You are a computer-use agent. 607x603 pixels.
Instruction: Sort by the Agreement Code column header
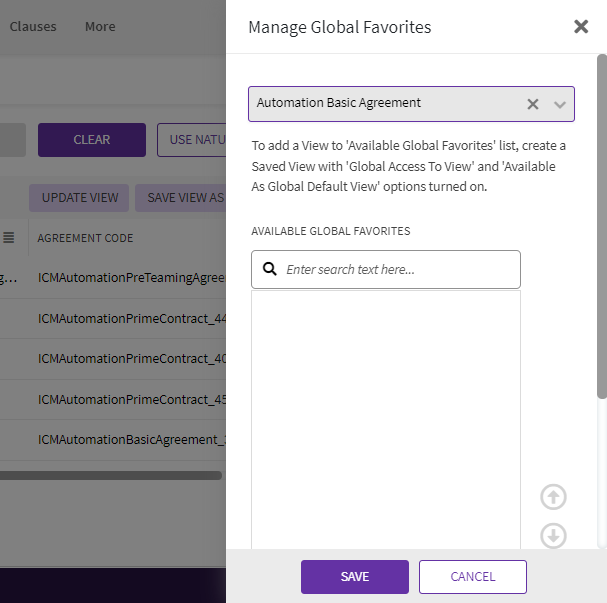click(x=85, y=238)
